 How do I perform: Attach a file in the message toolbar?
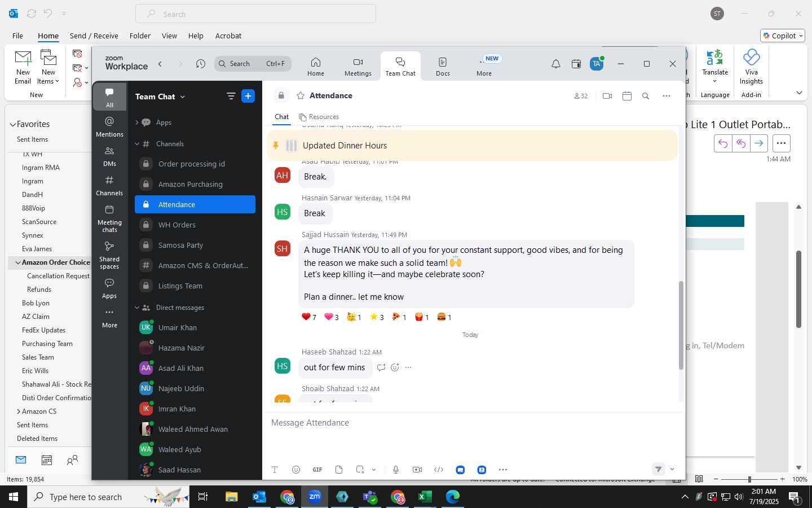339,470
